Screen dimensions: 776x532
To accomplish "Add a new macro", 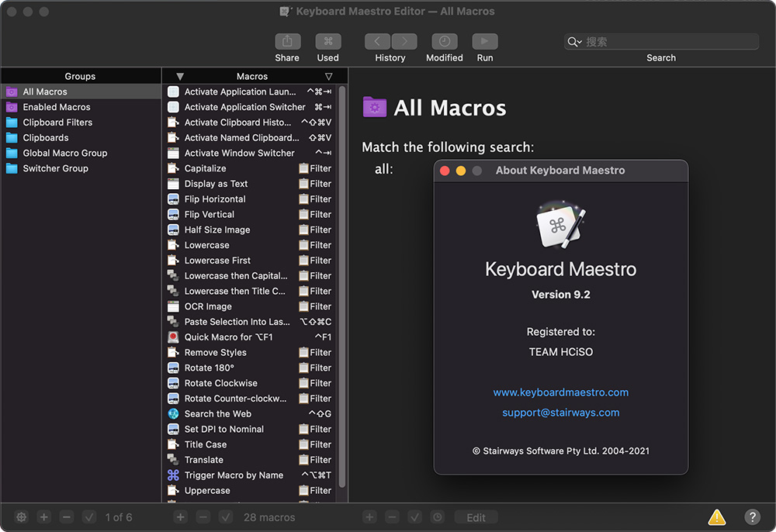I will [x=181, y=517].
